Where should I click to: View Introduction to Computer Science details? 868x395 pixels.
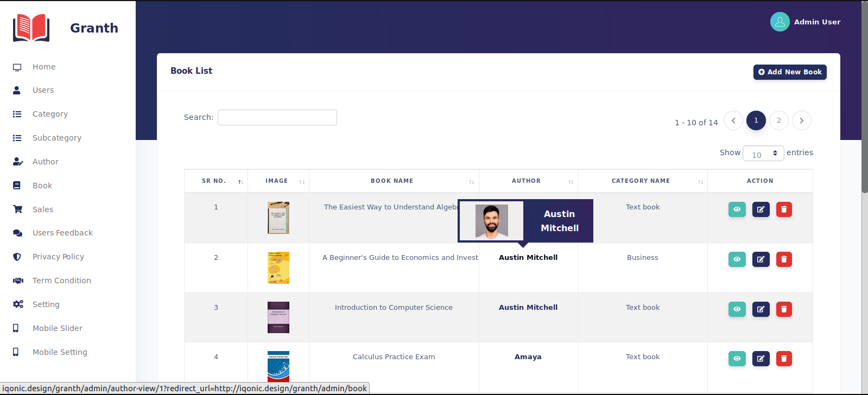pyautogui.click(x=737, y=309)
